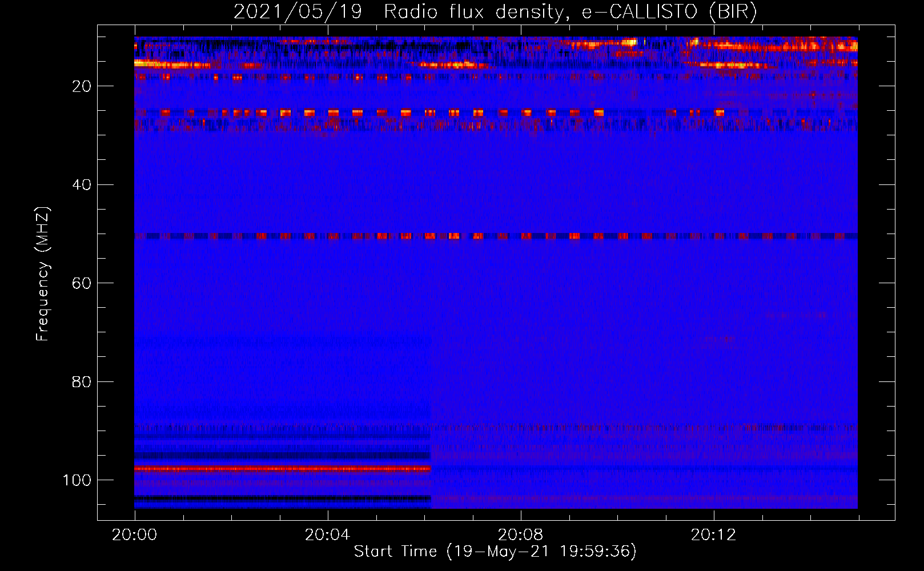Click the '20:00' time tick label
The image size is (924, 571).
[135, 535]
